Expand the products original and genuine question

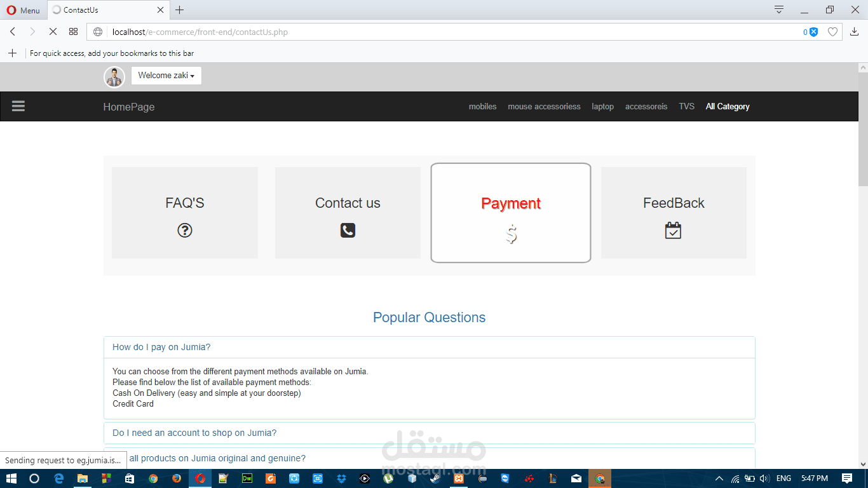point(217,458)
